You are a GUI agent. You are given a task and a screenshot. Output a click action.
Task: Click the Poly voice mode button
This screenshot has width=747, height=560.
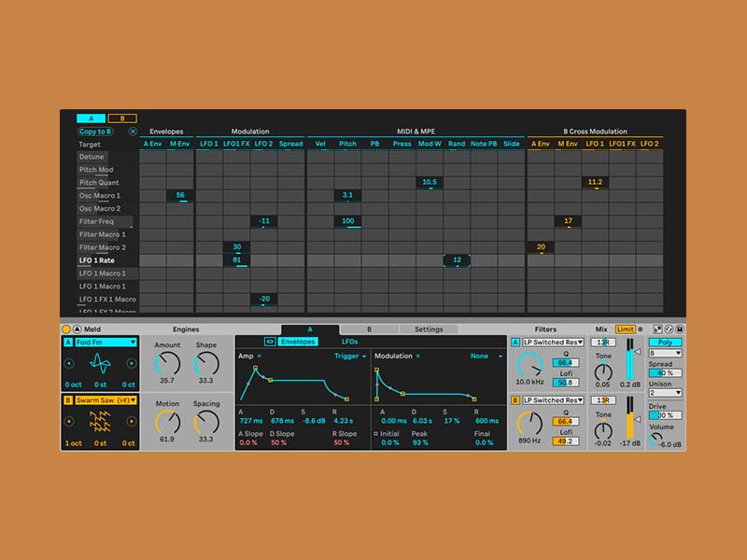(x=665, y=343)
